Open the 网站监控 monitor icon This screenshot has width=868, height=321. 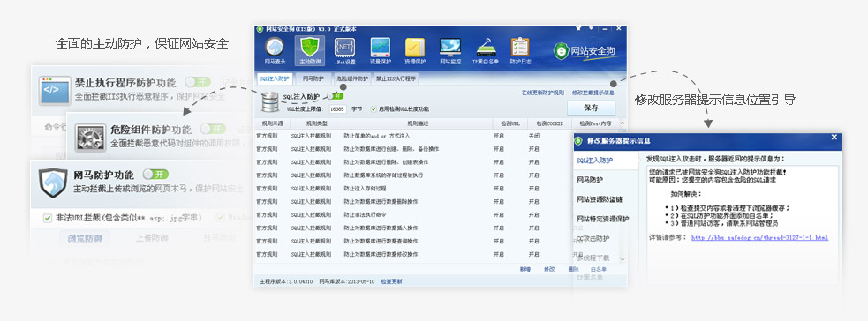[450, 47]
